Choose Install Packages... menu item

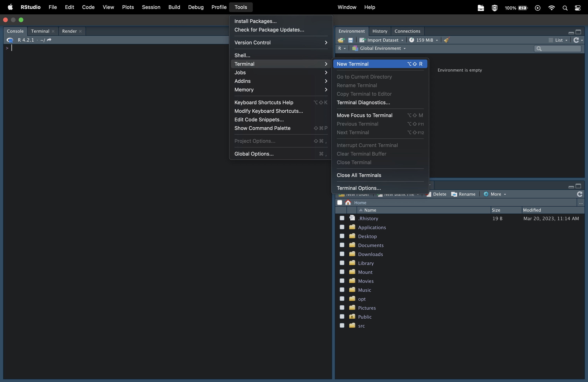pos(281,21)
